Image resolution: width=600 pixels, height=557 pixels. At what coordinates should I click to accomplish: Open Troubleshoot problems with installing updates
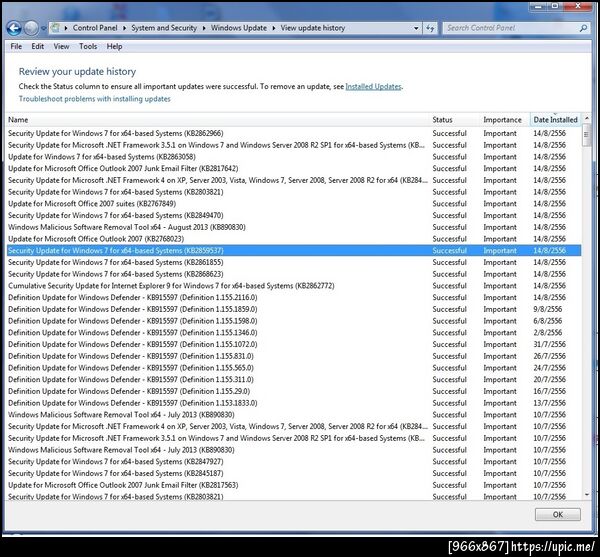(x=95, y=99)
